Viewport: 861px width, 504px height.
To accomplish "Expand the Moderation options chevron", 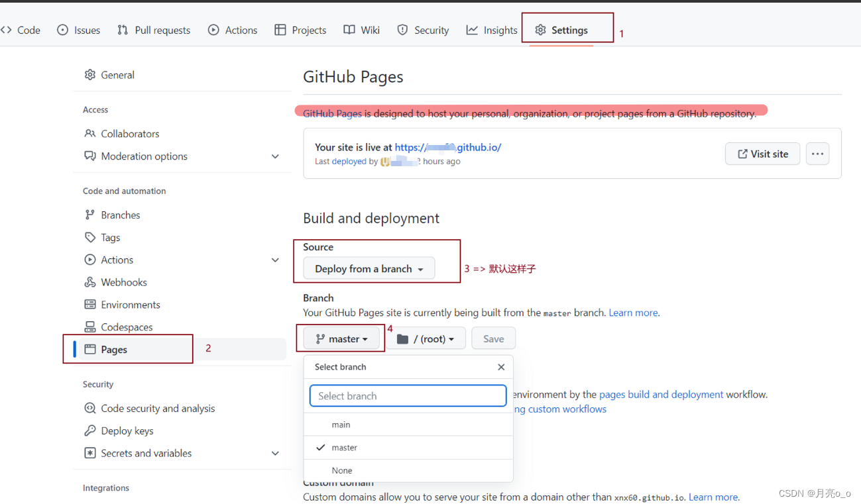I will pyautogui.click(x=275, y=156).
